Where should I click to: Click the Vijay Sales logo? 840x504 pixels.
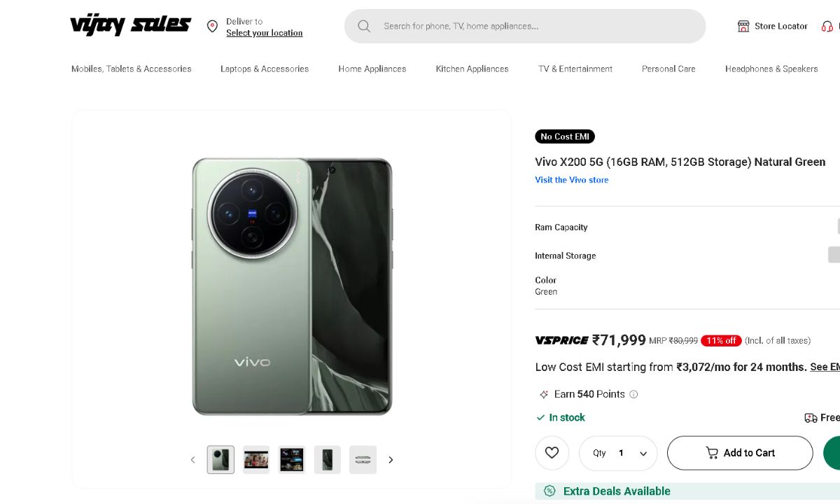point(130,25)
